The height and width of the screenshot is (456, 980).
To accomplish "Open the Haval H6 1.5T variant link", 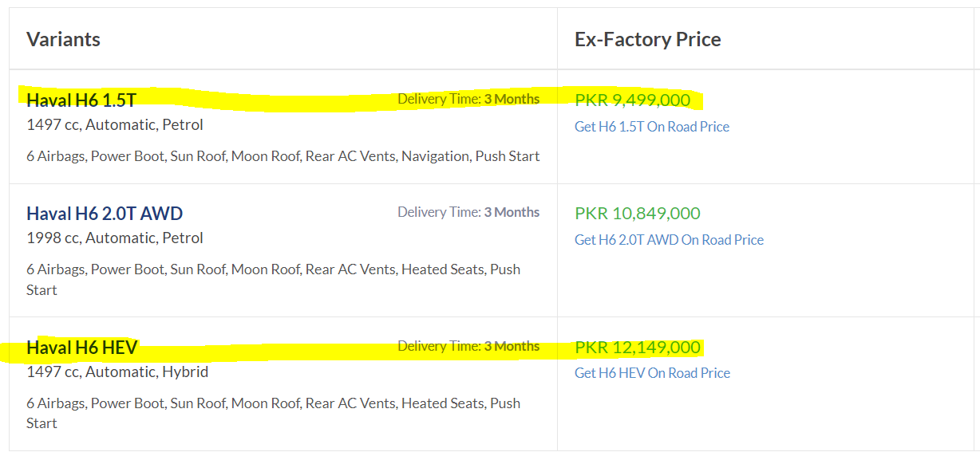I will point(81,100).
